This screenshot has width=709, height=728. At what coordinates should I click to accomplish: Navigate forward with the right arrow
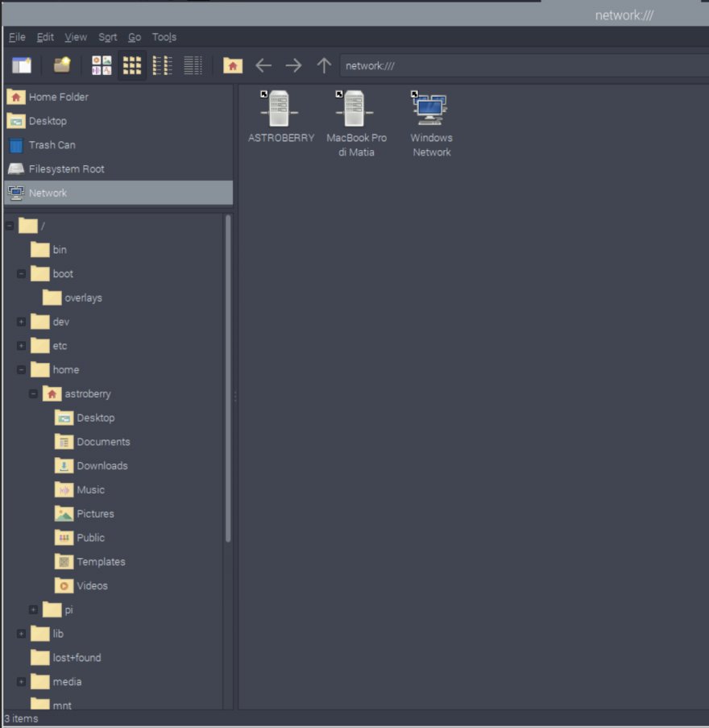pos(294,65)
